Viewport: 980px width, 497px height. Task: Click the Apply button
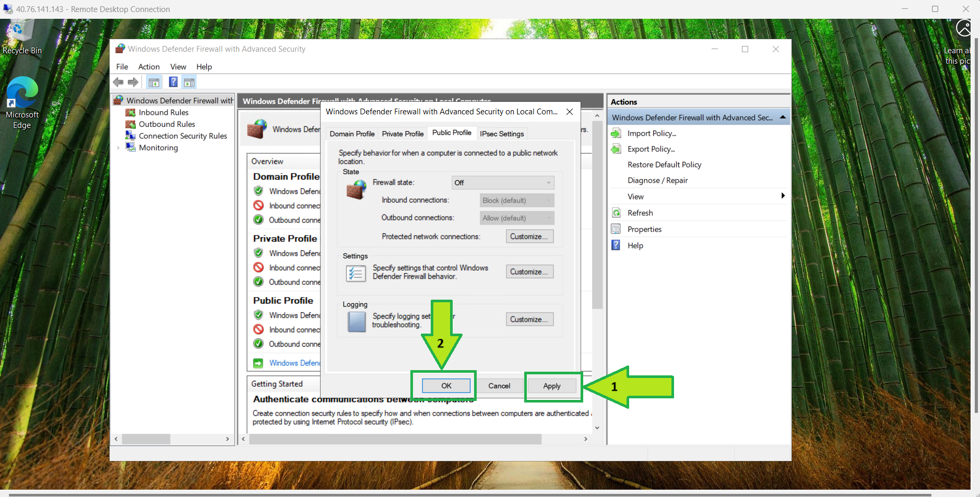pos(552,386)
